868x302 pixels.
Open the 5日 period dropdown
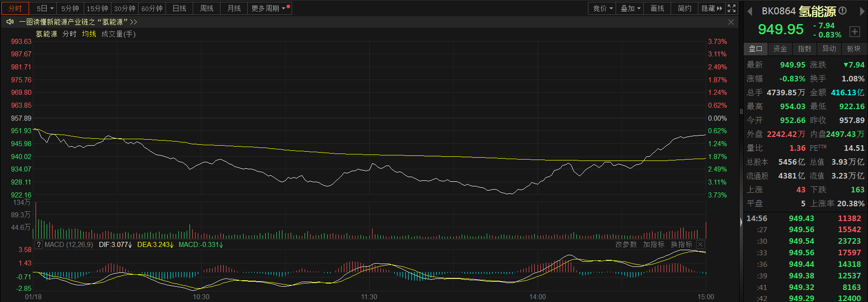click(x=45, y=8)
